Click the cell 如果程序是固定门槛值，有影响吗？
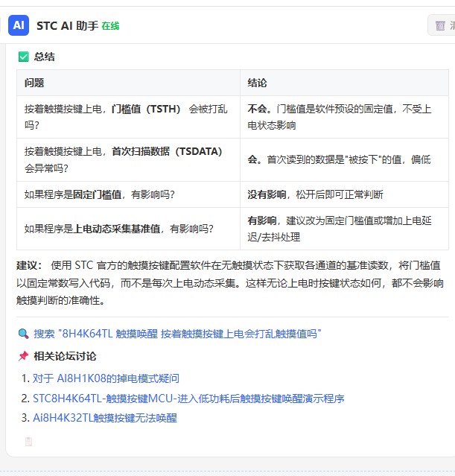The image size is (455, 476). click(x=128, y=194)
